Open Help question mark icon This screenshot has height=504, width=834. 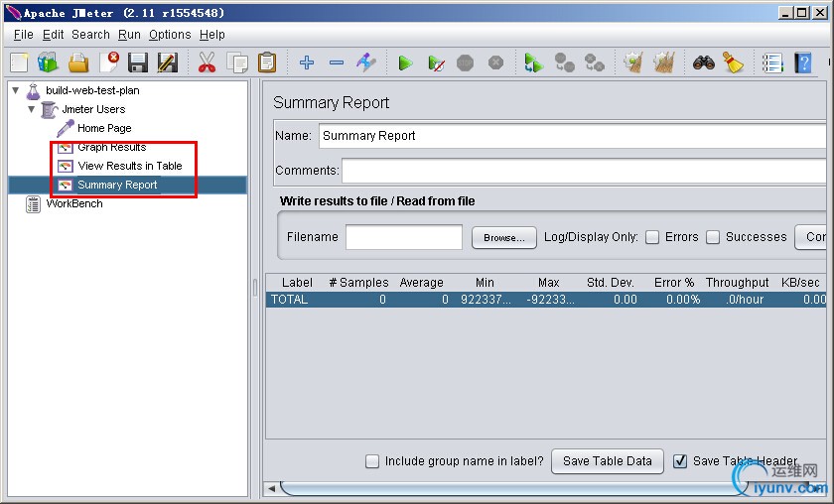coord(803,63)
